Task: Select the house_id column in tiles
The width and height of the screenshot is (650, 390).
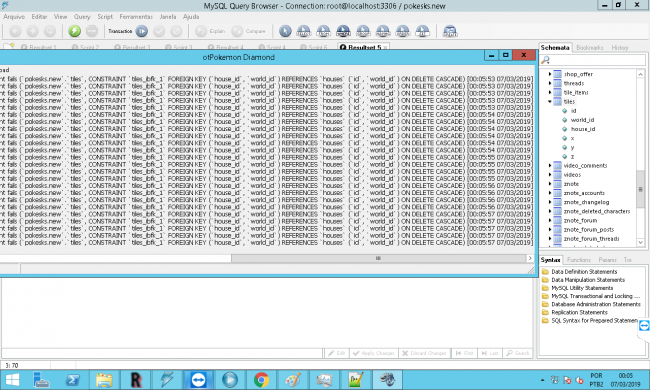Action: [x=583, y=129]
